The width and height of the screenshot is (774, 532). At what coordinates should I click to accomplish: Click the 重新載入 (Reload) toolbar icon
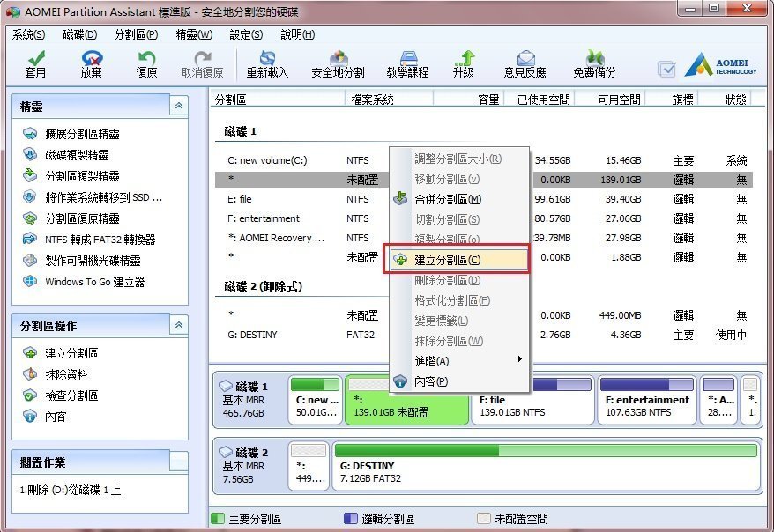pos(267,64)
